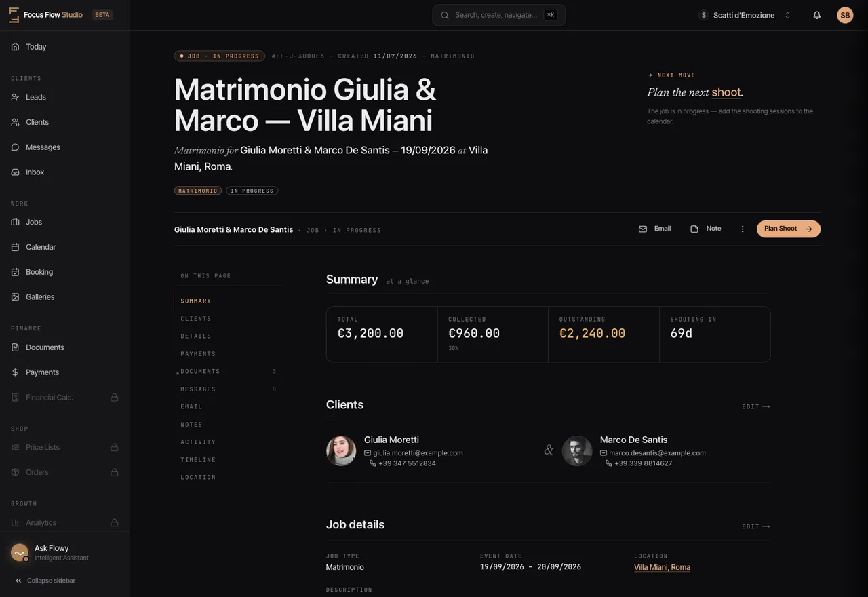Select Timeline in the on-this-page list
868x597 pixels.
[198, 460]
